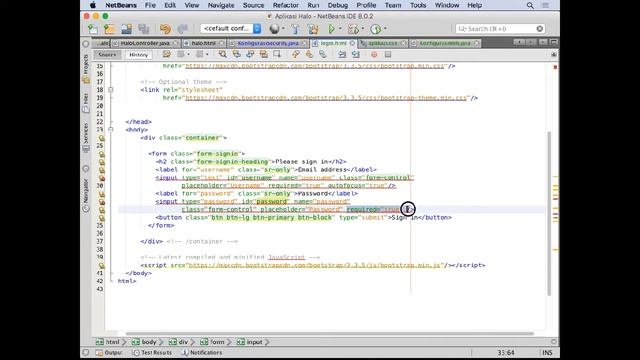Image resolution: width=640 pixels, height=360 pixels.
Task: Switch to the aplikasi.css tab
Action: coord(382,43)
